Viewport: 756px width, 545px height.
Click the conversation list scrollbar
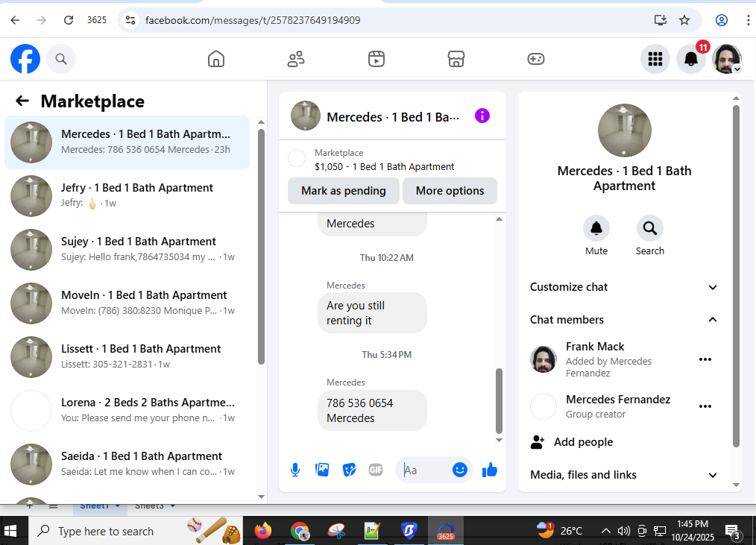coord(261,246)
